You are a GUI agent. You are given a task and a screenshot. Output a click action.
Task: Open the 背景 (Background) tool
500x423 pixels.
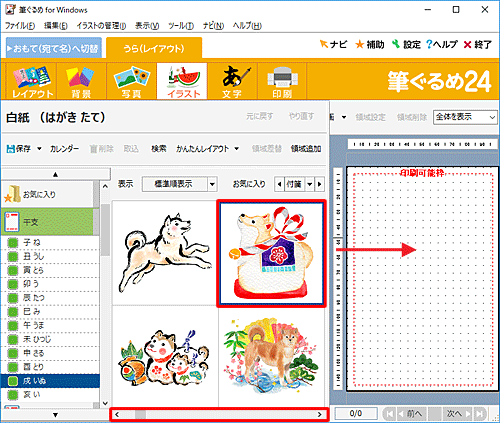(81, 82)
